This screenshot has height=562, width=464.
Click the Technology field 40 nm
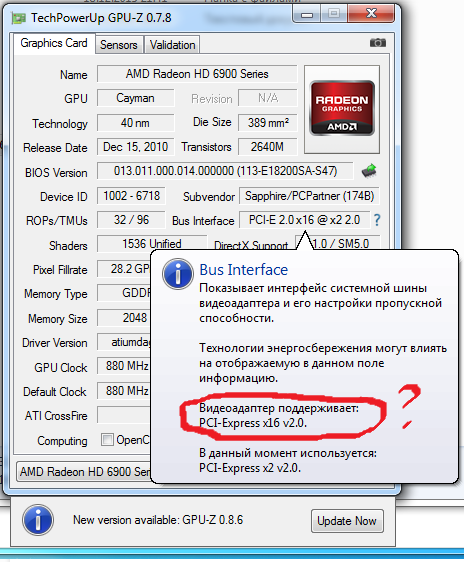click(x=135, y=123)
